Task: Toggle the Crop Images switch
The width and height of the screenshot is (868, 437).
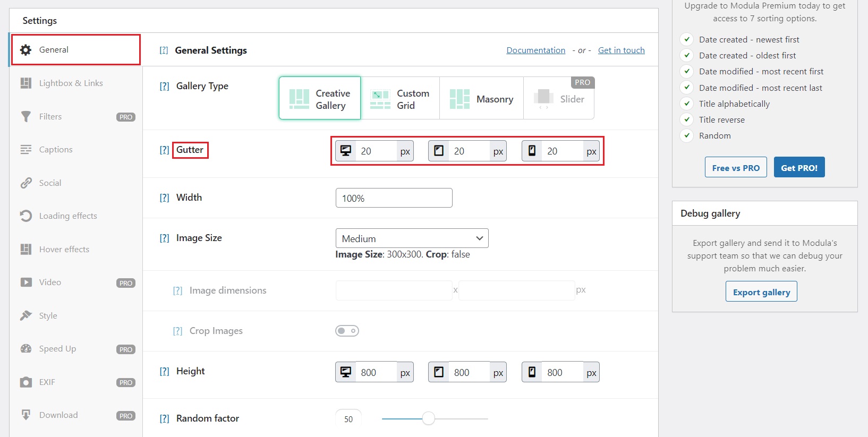Action: [347, 331]
